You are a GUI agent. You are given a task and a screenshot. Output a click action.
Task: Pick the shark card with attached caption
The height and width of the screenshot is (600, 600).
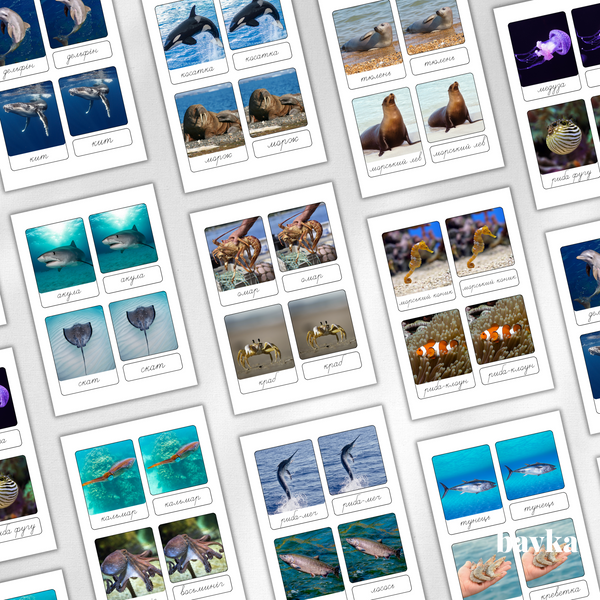click(x=62, y=262)
